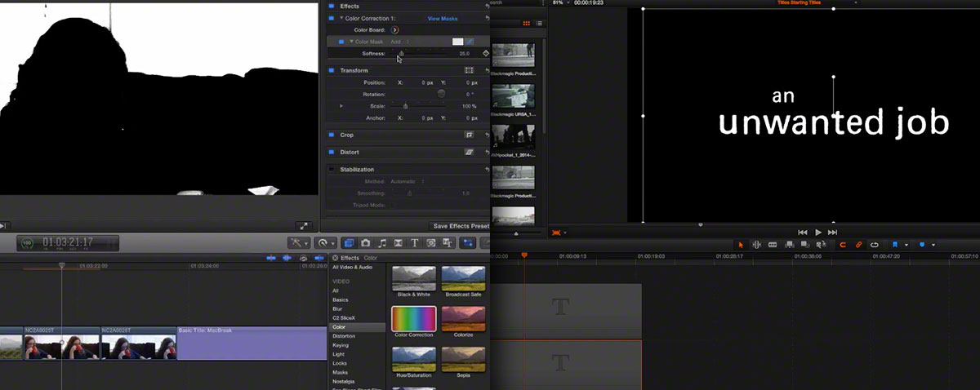Toggle the Distort section checkbox

click(x=332, y=152)
